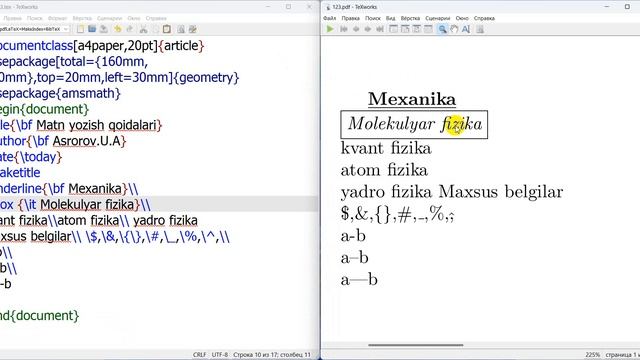Open the Правка menu in PDF window
The image size is (640, 360).
pos(351,18)
